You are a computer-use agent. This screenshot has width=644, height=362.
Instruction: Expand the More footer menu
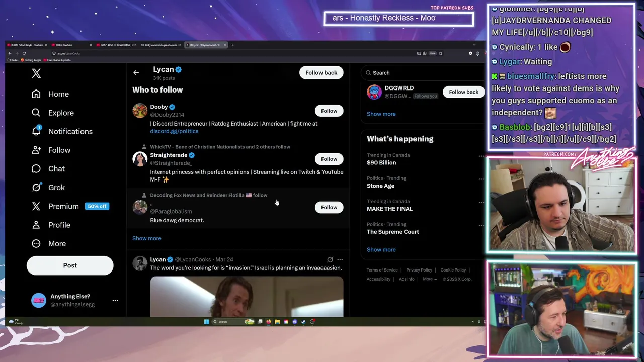tap(429, 279)
